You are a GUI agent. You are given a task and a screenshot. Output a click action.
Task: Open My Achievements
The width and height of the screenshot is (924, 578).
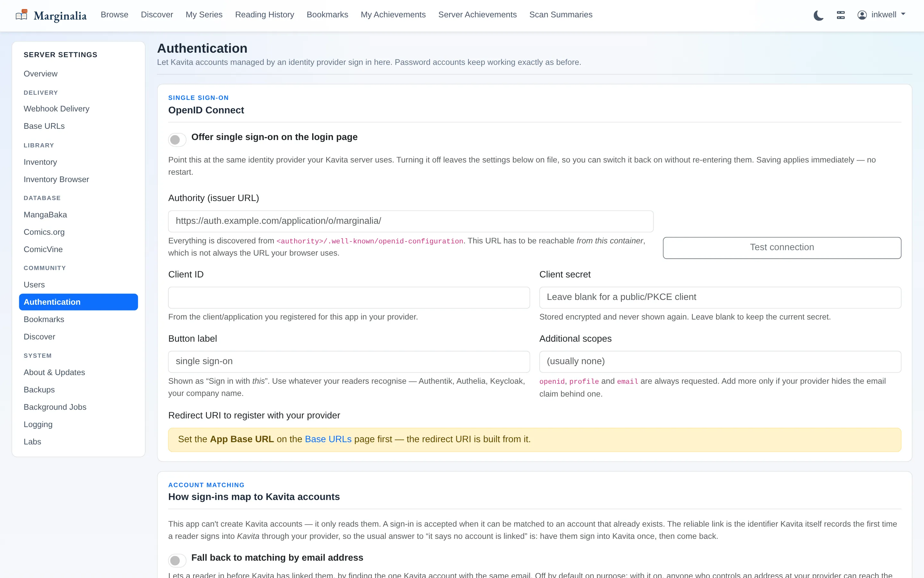393,14
